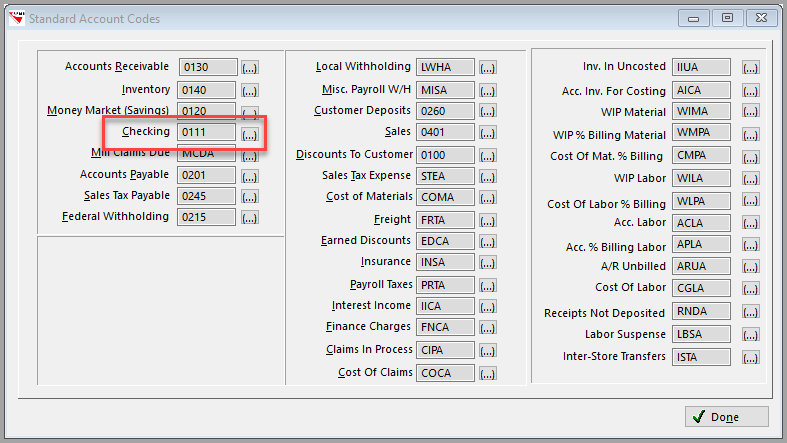This screenshot has width=787, height=443.
Task: Open lookup button beside Checking 0111
Action: point(249,134)
